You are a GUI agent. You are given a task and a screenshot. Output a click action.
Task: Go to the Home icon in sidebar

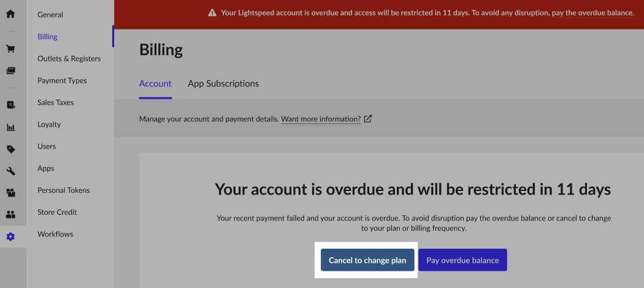click(x=10, y=13)
